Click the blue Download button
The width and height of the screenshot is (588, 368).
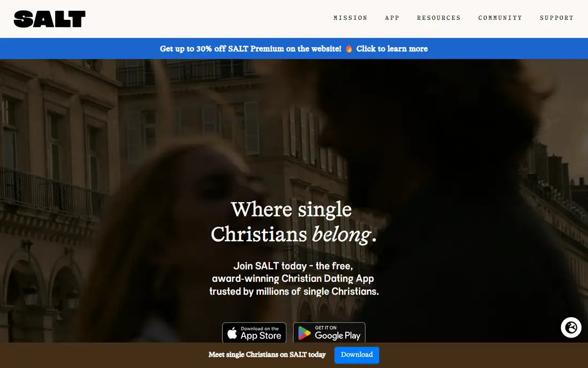tap(357, 355)
